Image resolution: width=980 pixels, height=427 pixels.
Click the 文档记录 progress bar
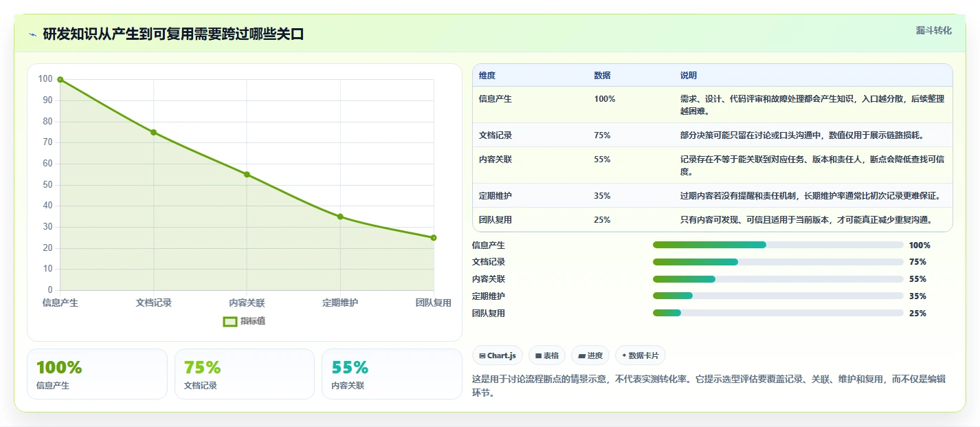tap(778, 262)
